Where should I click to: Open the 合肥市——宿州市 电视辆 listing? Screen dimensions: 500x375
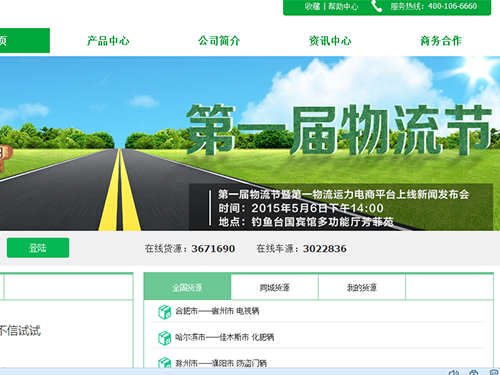click(x=217, y=311)
